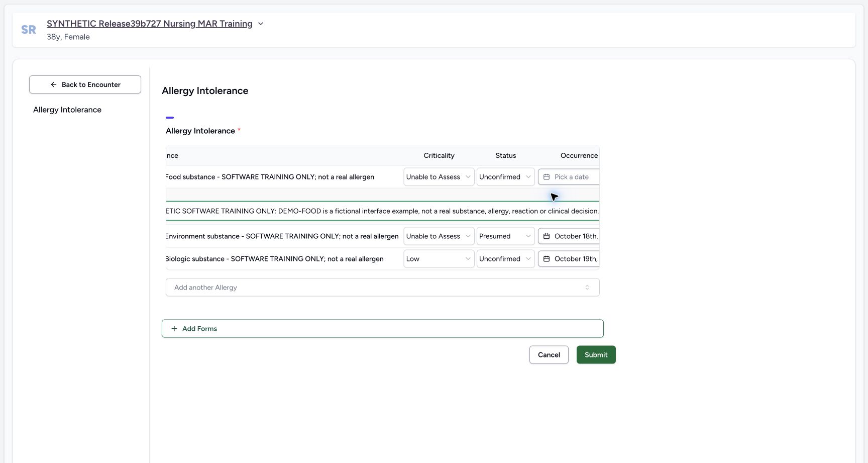The height and width of the screenshot is (463, 868).
Task: Click the Biologic substance allergen name
Action: [x=275, y=259]
